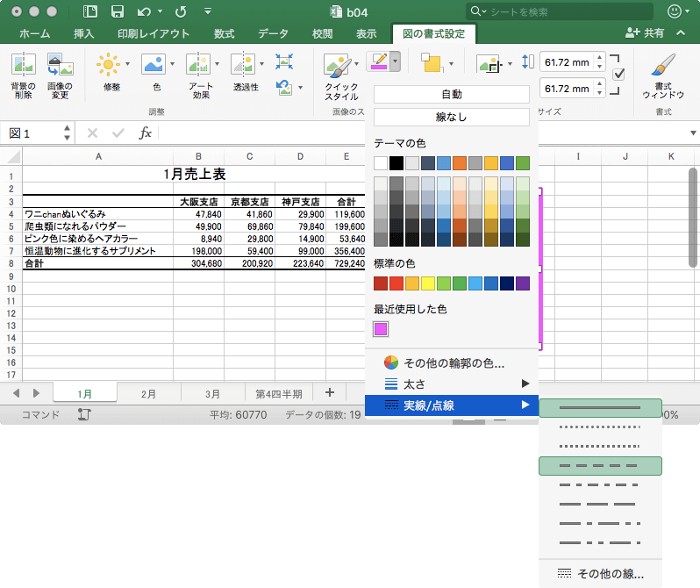Open the Quick Styles (クイックスタイル) gallery icon
700x588 pixels.
338,65
